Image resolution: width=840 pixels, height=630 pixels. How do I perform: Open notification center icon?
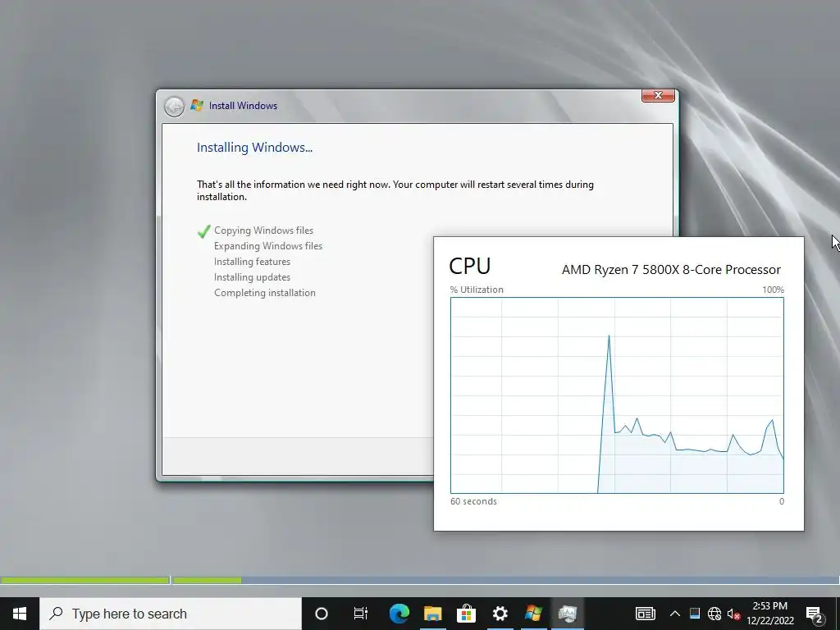pos(815,614)
